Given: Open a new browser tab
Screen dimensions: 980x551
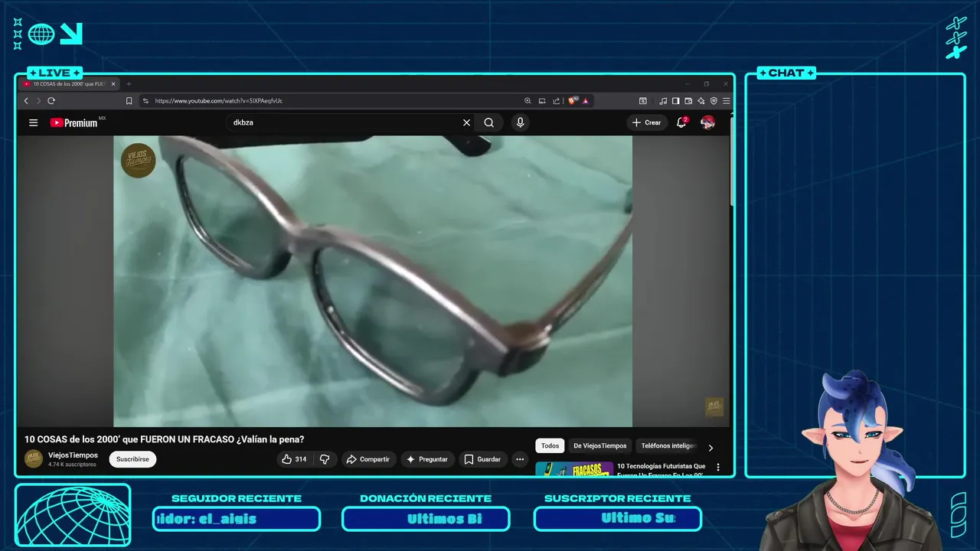Looking at the screenshot, I should pos(129,84).
